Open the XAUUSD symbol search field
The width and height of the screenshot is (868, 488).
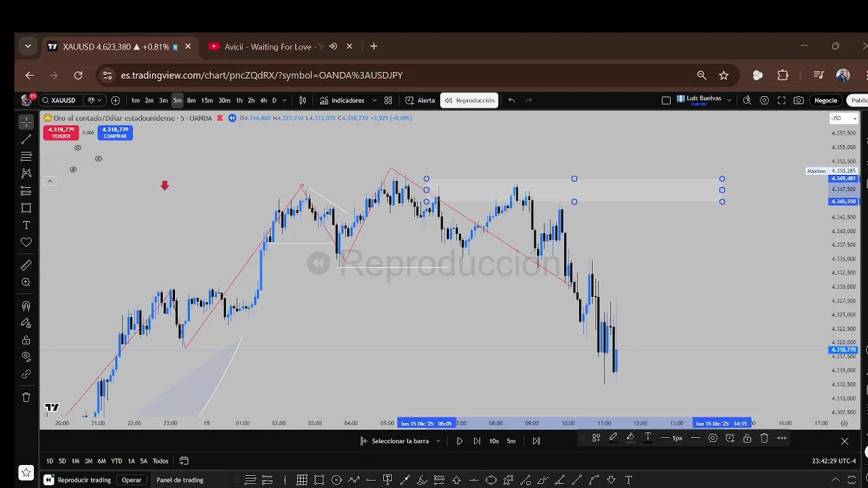coord(62,100)
